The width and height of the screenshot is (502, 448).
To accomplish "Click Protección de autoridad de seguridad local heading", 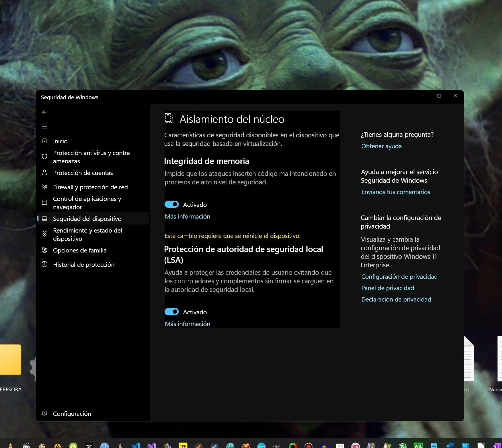I will tap(244, 254).
